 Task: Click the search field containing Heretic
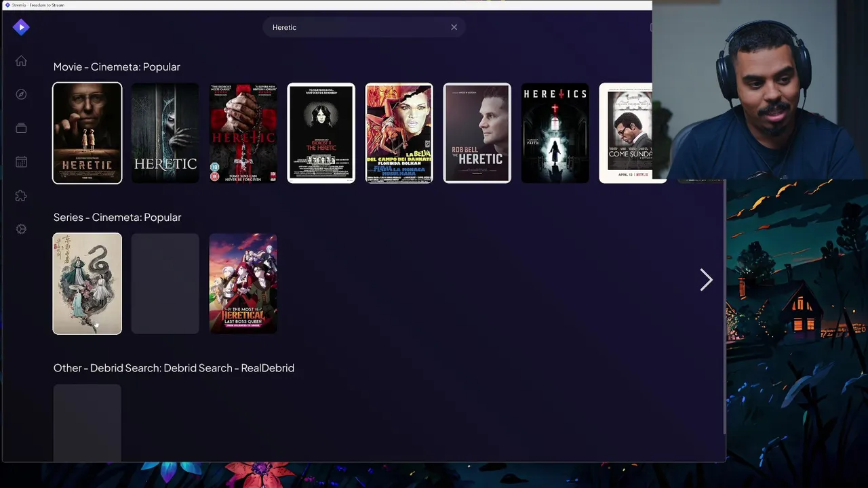364,27
